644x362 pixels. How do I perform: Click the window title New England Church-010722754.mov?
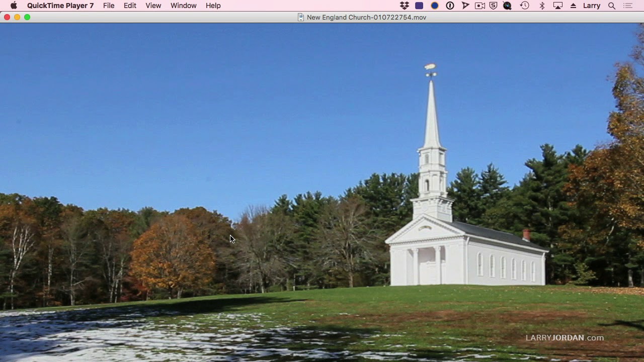click(x=367, y=17)
